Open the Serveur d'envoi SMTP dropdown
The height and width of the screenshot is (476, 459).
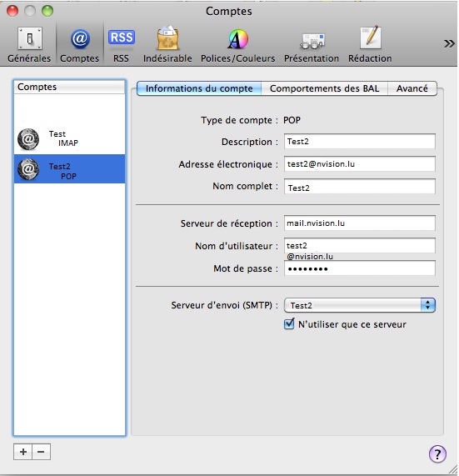tap(360, 305)
